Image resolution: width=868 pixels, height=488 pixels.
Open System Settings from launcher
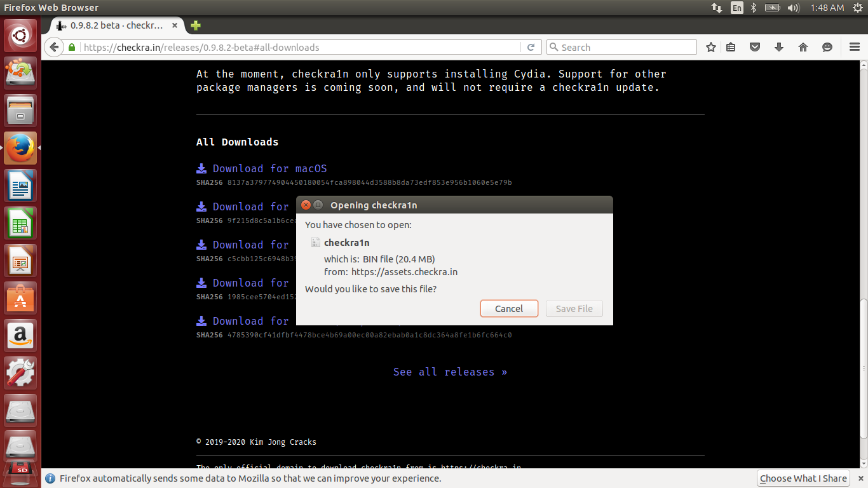tap(21, 373)
